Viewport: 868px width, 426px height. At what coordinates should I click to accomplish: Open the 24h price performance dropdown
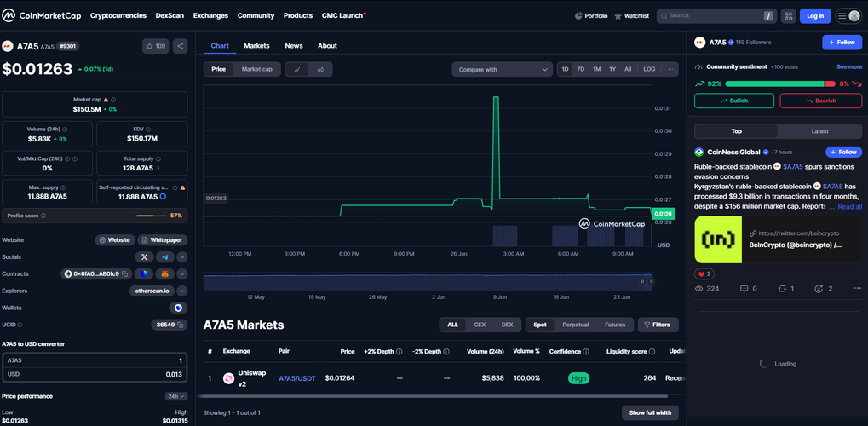[176, 396]
